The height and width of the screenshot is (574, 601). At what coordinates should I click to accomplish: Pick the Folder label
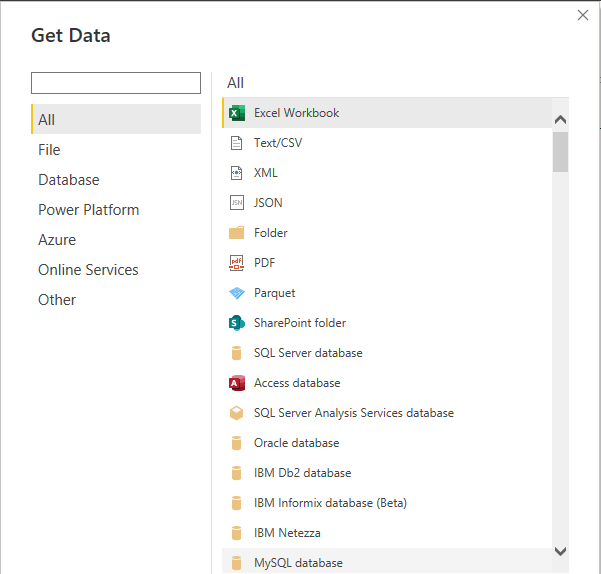point(271,233)
